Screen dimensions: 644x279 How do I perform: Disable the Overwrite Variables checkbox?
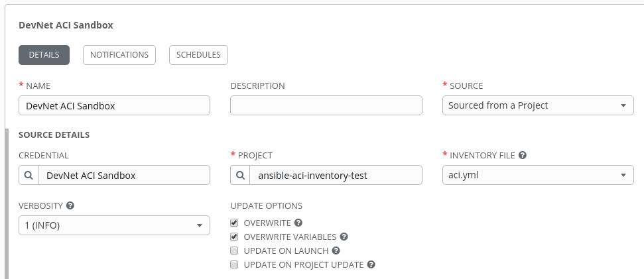pos(234,237)
